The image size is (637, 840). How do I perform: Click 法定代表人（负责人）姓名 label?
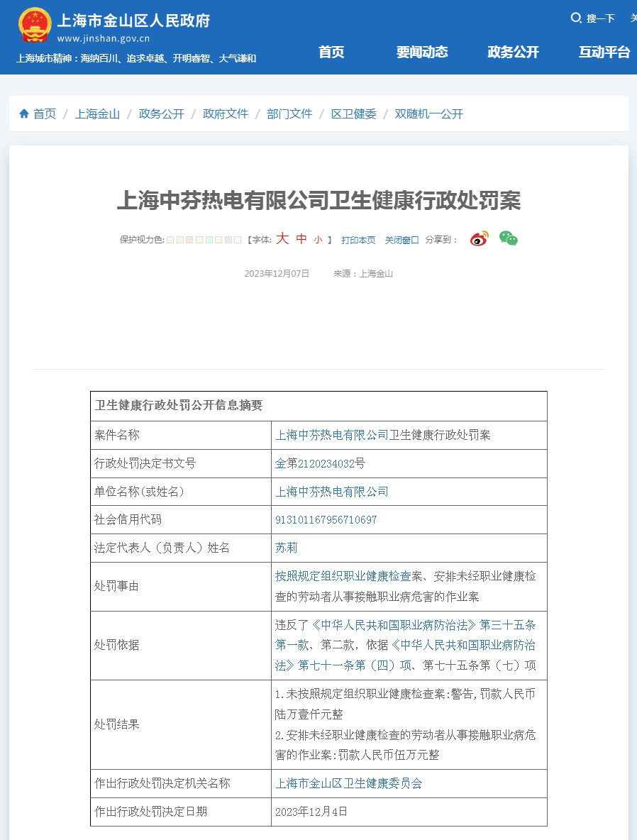point(162,548)
